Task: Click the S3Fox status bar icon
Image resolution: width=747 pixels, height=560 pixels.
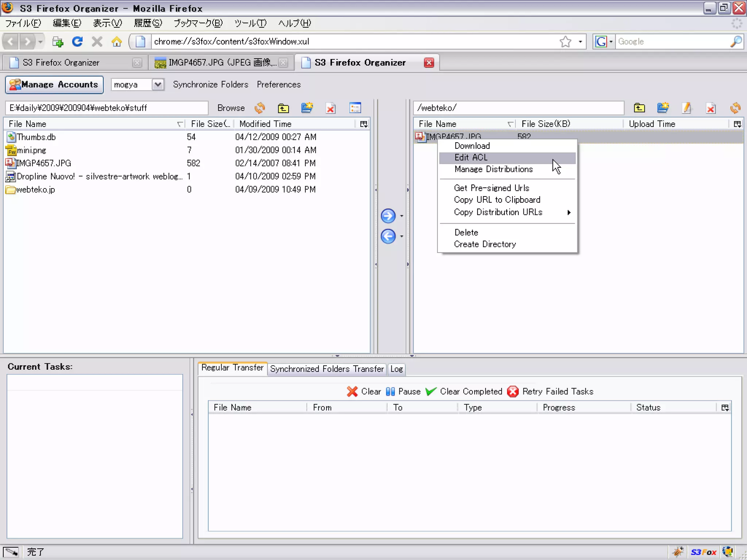Action: click(x=704, y=552)
